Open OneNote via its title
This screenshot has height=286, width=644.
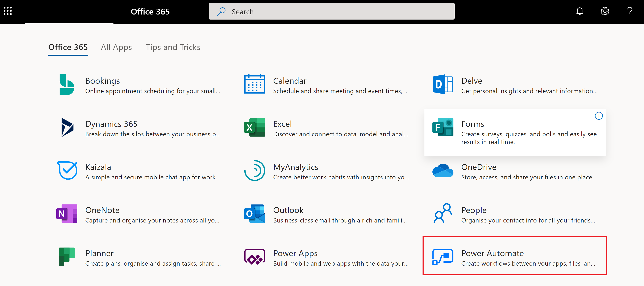pyautogui.click(x=103, y=210)
